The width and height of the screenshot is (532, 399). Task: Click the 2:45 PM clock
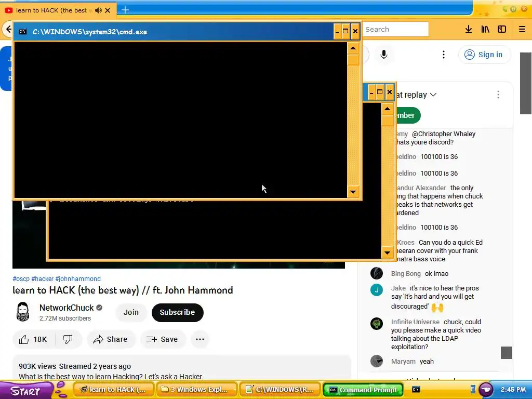point(513,390)
